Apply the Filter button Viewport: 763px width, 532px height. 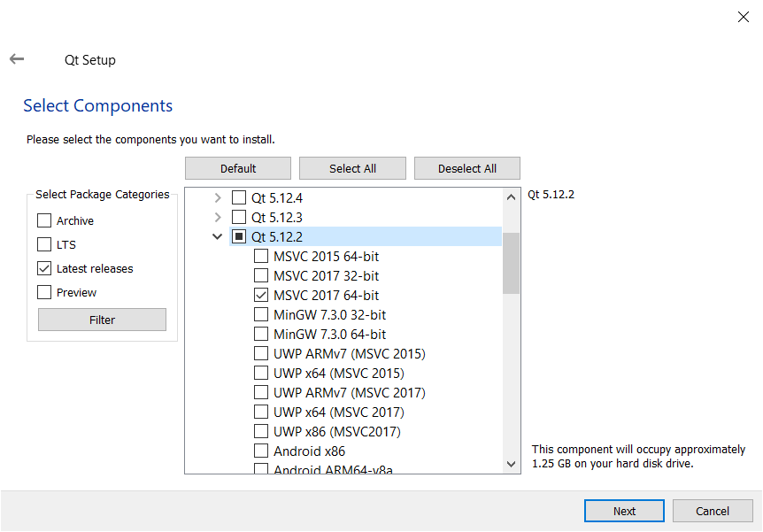[102, 320]
